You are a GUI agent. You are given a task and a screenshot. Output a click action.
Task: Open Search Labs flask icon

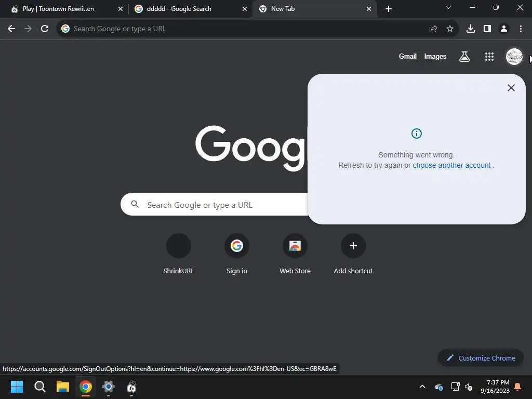pos(464,56)
